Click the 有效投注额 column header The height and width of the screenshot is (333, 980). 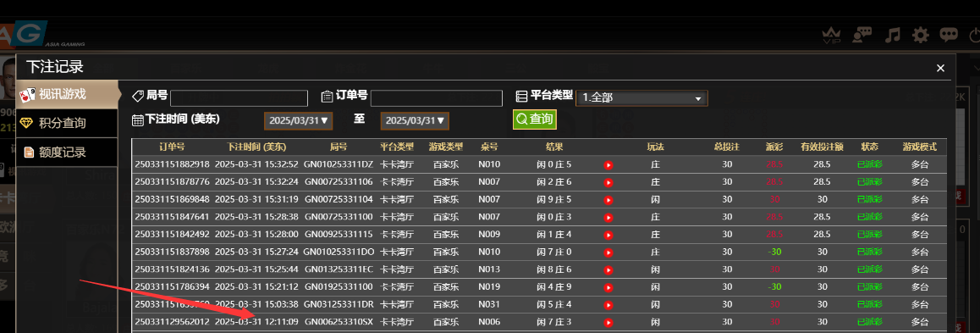822,147
